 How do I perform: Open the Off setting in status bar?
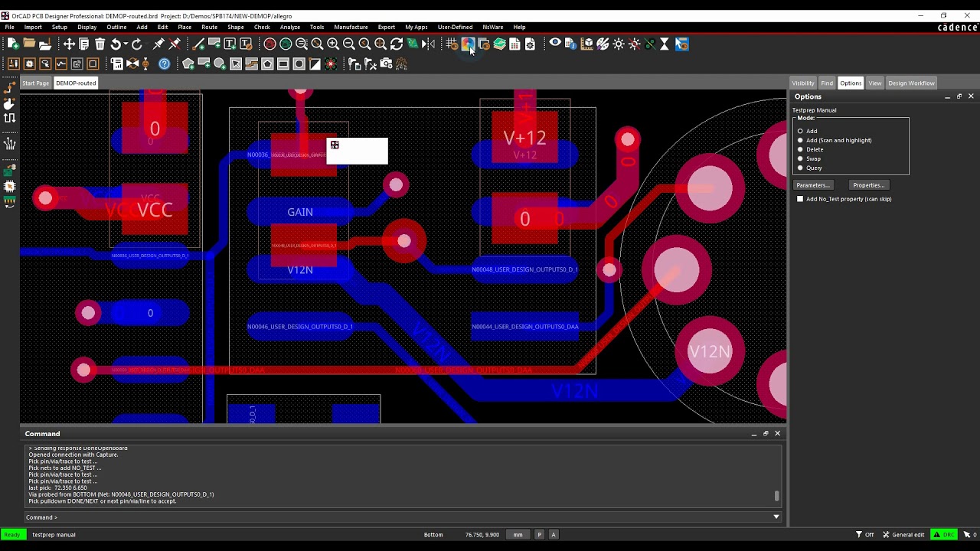865,534
